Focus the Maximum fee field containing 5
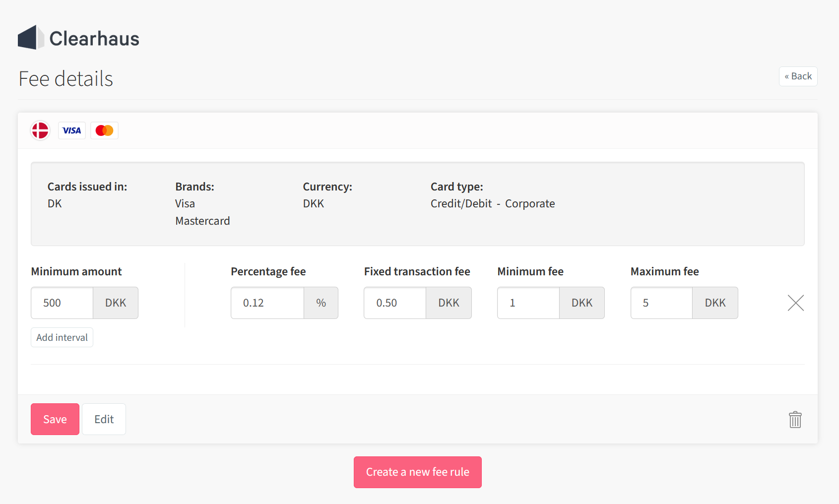 [x=661, y=303]
